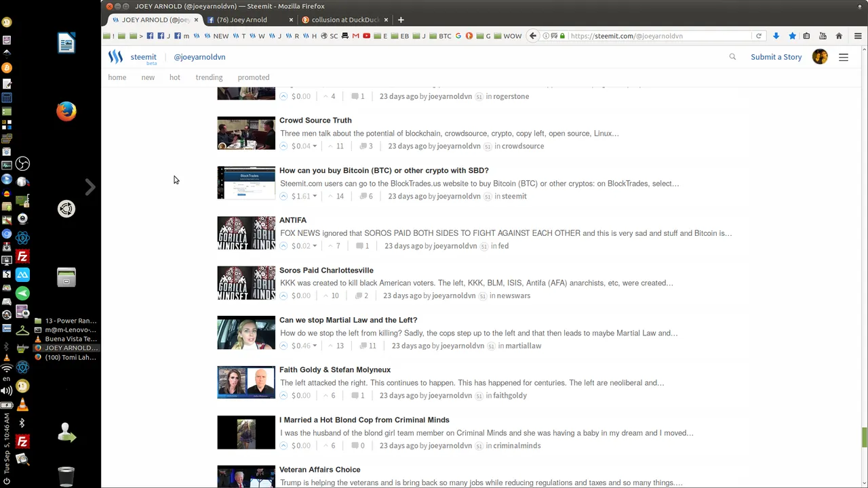Upvote the Soros Paid Charlottesville post
This screenshot has height=488, width=868.
point(283,296)
